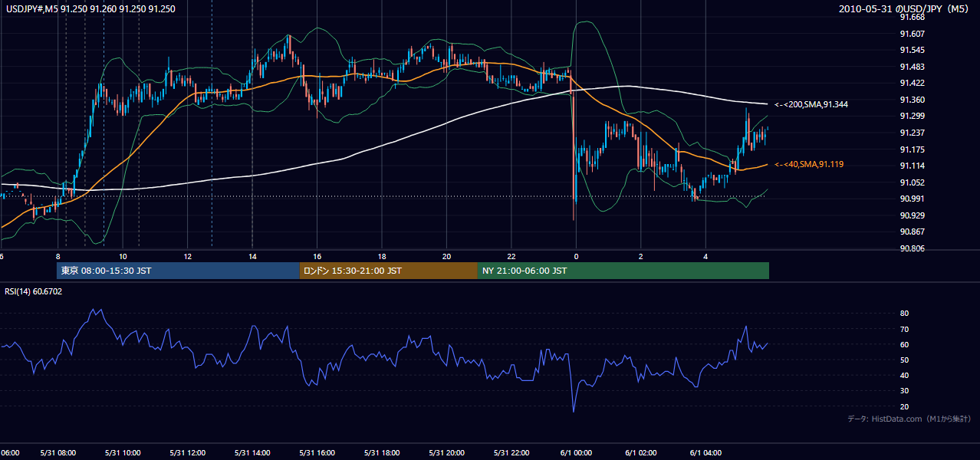Click RSI scale level 80
The image size is (980, 460).
click(904, 314)
